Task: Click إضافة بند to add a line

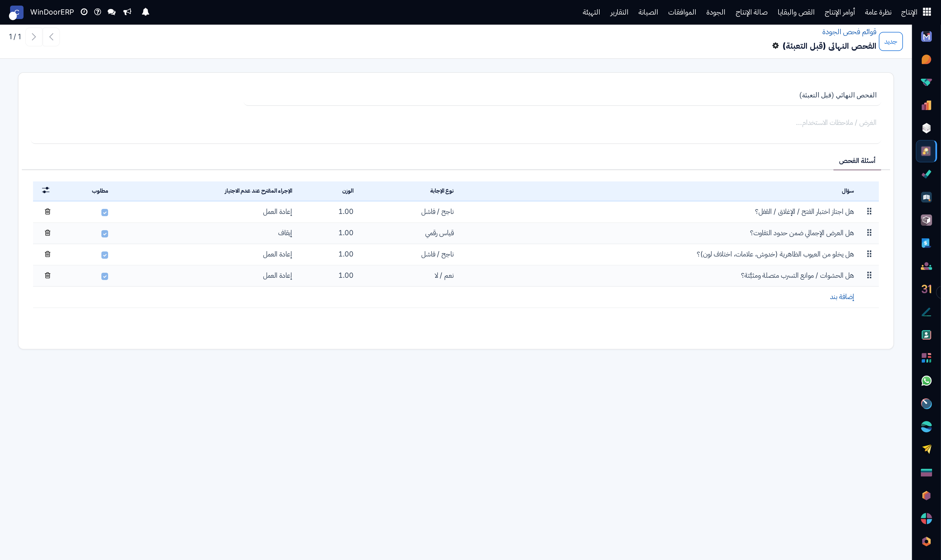Action: click(x=842, y=297)
